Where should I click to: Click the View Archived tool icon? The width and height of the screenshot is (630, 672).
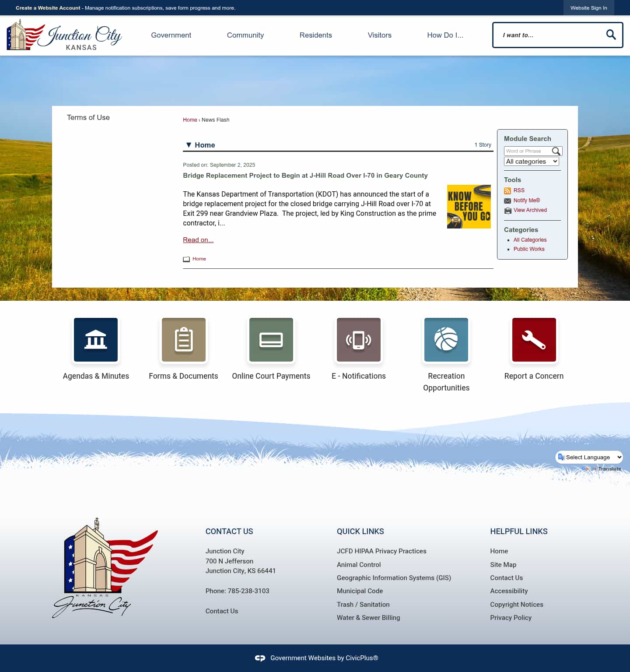(x=507, y=210)
